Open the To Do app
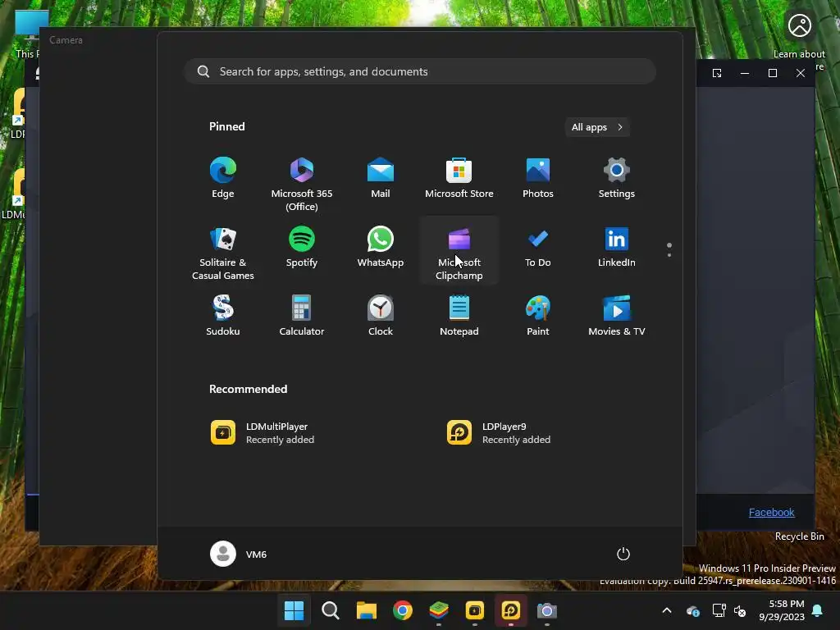This screenshot has width=840, height=630. pyautogui.click(x=538, y=247)
